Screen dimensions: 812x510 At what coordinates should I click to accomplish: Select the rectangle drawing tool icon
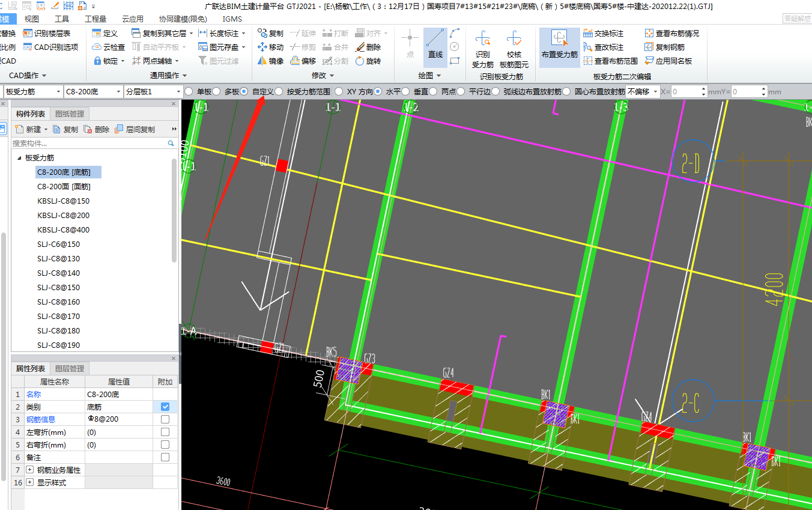click(x=455, y=61)
